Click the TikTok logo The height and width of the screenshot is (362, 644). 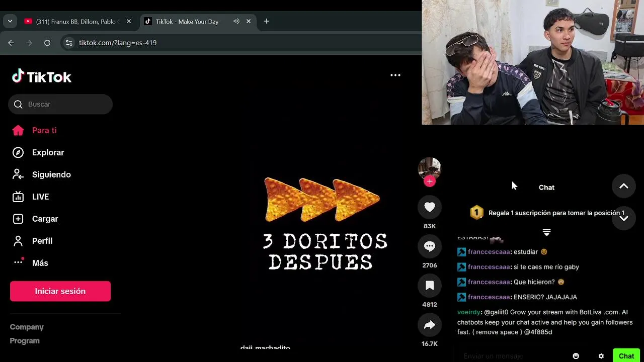[42, 77]
